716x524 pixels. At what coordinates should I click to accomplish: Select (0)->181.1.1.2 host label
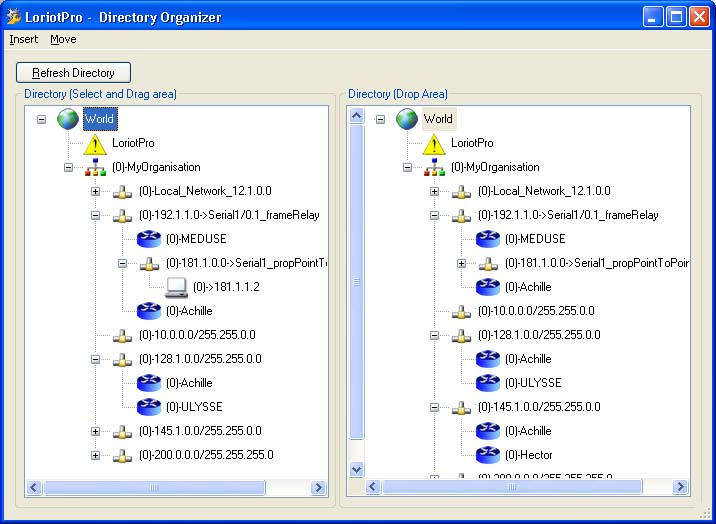click(x=226, y=287)
